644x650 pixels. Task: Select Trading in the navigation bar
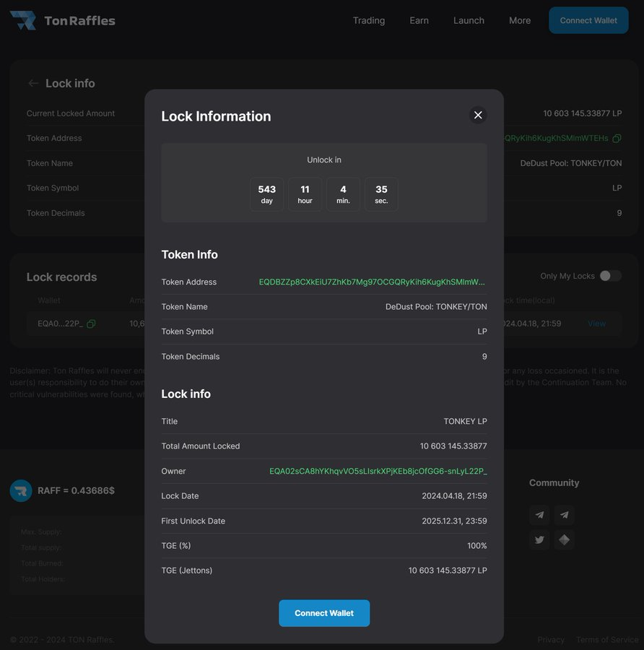(369, 20)
